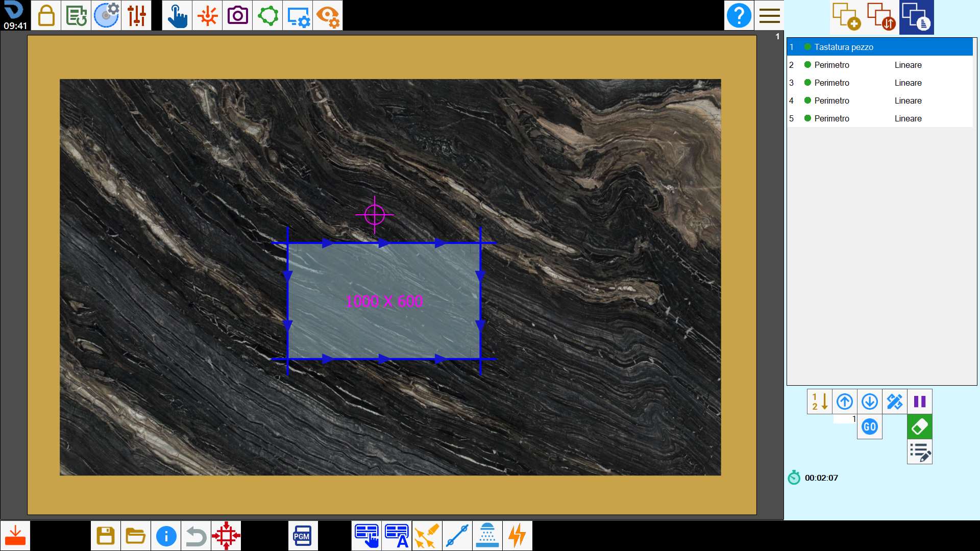Viewport: 980px width, 551px height.
Task: Toggle the purple pause button
Action: (920, 402)
